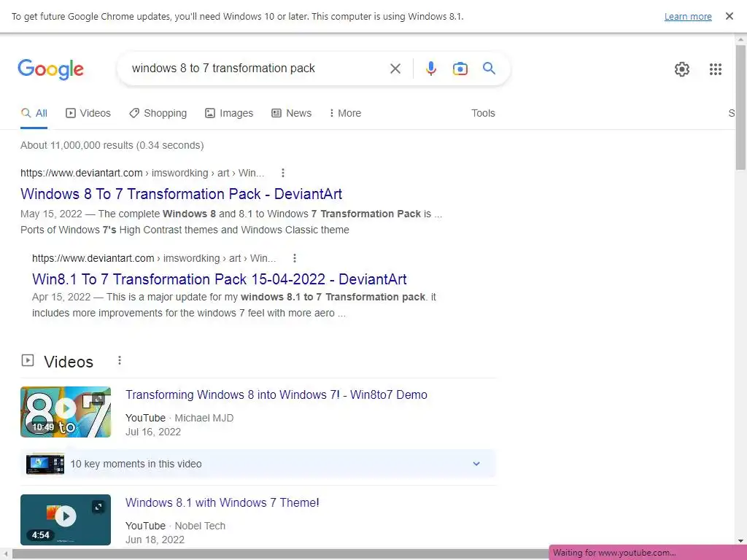Click the Videos section play icon
Viewport: 747px width, 560px height.
[x=28, y=360]
